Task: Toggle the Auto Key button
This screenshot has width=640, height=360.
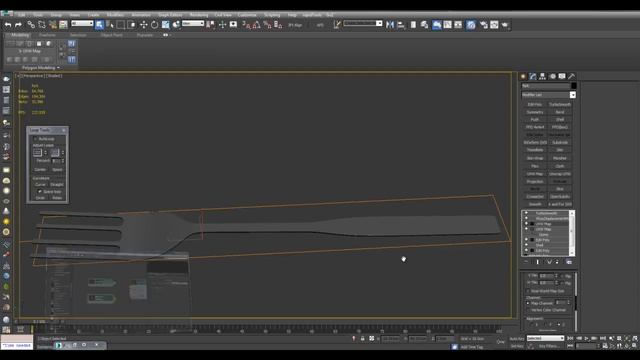Action: tap(517, 339)
